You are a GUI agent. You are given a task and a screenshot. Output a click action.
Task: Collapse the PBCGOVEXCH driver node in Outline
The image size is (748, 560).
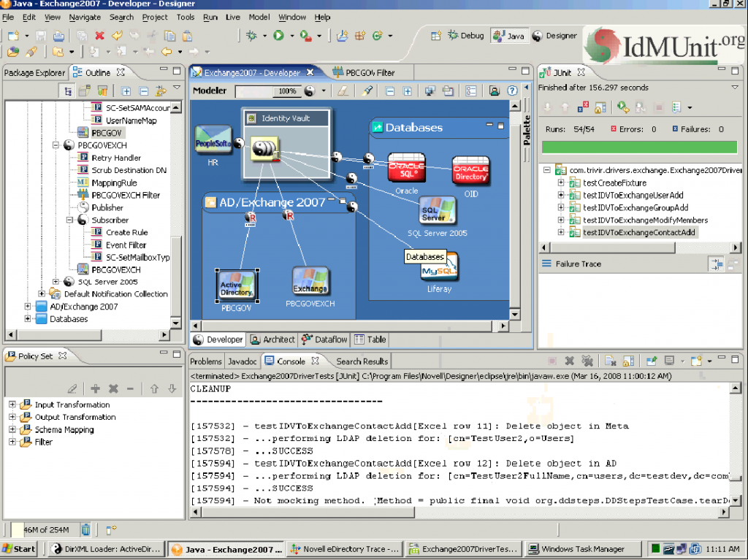coord(56,145)
